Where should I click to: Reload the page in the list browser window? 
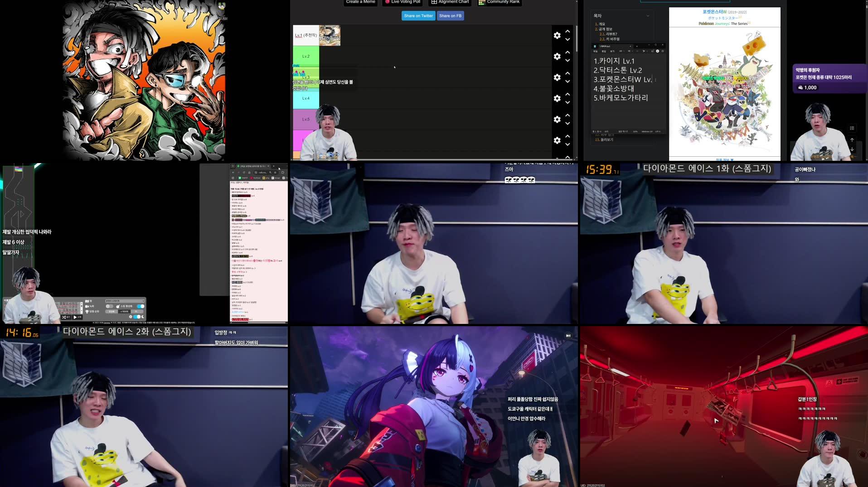pos(244,173)
